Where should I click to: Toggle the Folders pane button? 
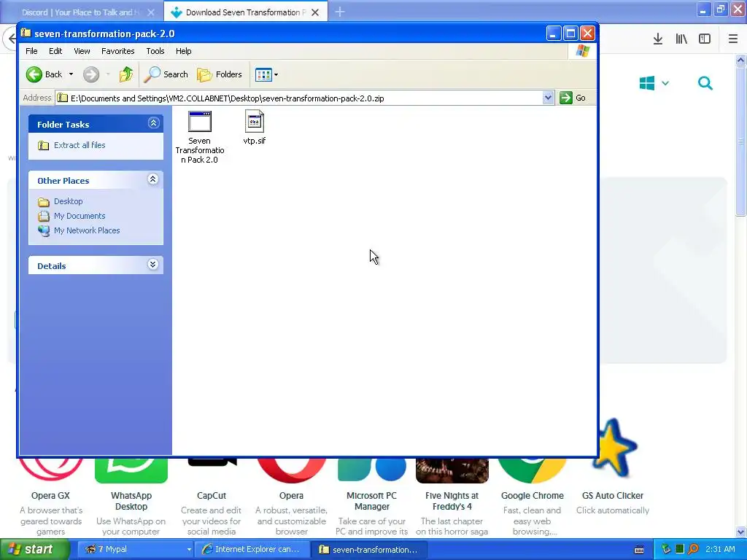point(220,74)
